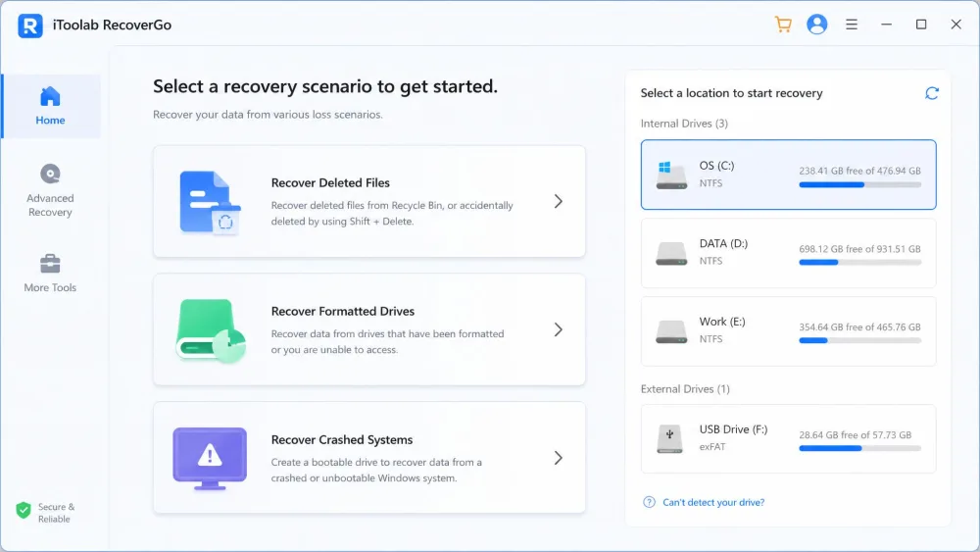Open More Tools in sidebar
The width and height of the screenshot is (980, 552).
pos(50,273)
